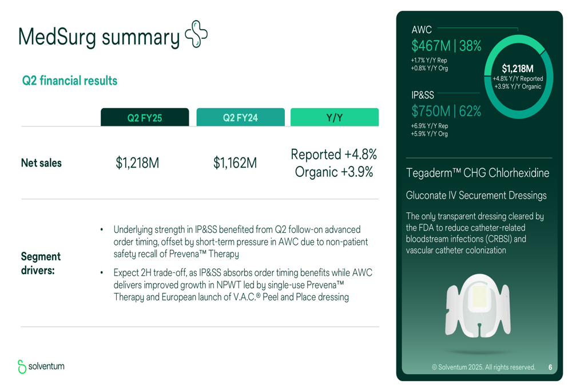Click the Solventum logo icon at bottom left
The width and height of the screenshot is (572, 392).
[22, 366]
